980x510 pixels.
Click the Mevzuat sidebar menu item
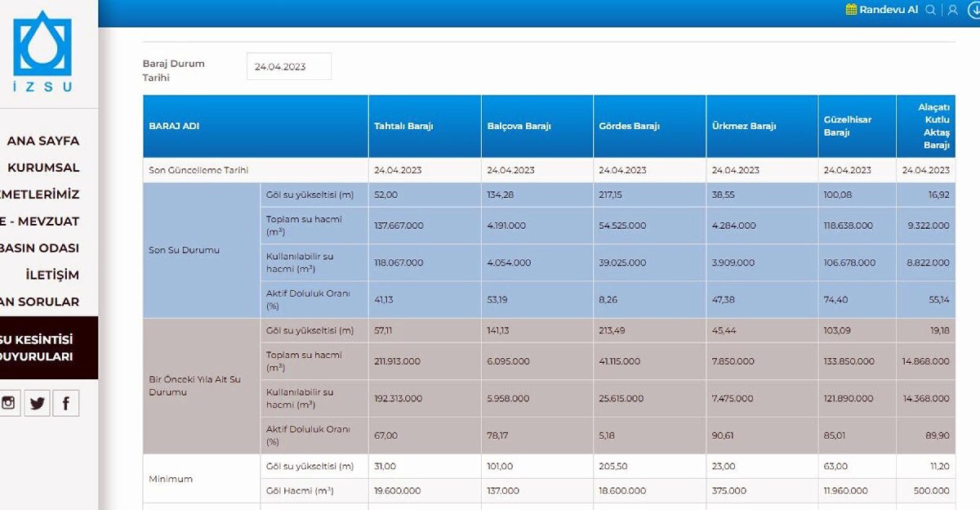[x=39, y=221]
